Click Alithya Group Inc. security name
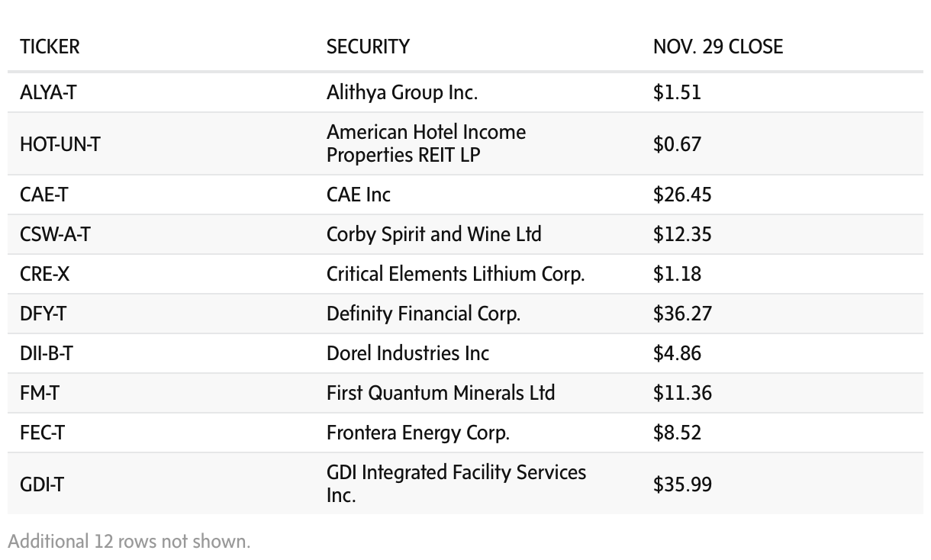The width and height of the screenshot is (931, 560). (402, 92)
